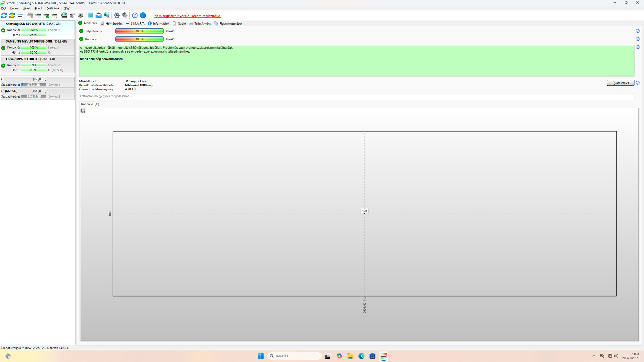644x362 pixels.
Task: Open the Lemez menu
Action: [x=14, y=8]
